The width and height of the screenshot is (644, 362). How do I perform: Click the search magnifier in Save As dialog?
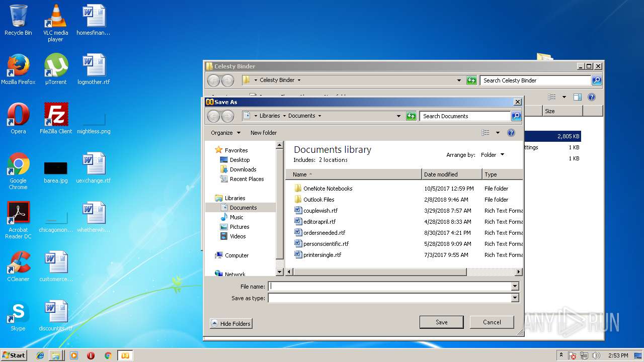click(x=516, y=116)
